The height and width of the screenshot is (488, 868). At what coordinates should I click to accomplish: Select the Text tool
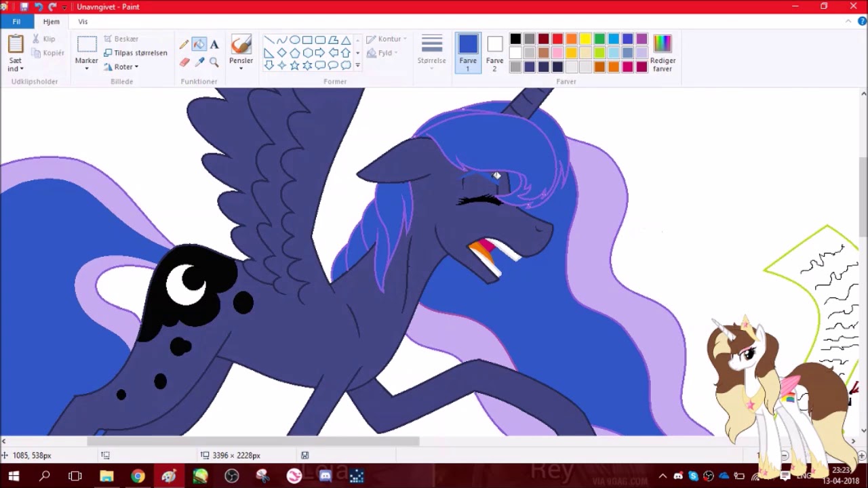point(214,45)
